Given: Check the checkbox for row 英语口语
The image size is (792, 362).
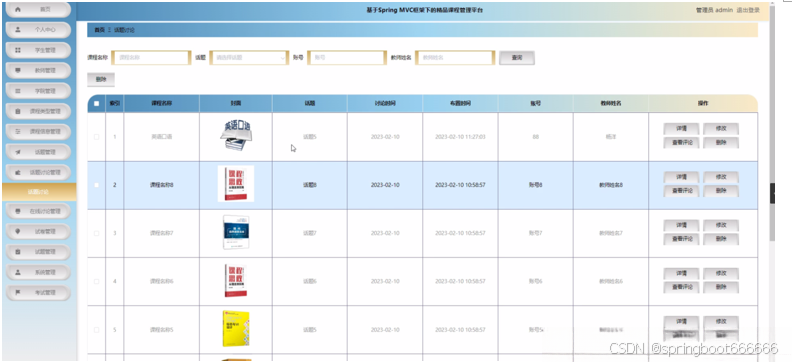Looking at the screenshot, I should [x=96, y=137].
